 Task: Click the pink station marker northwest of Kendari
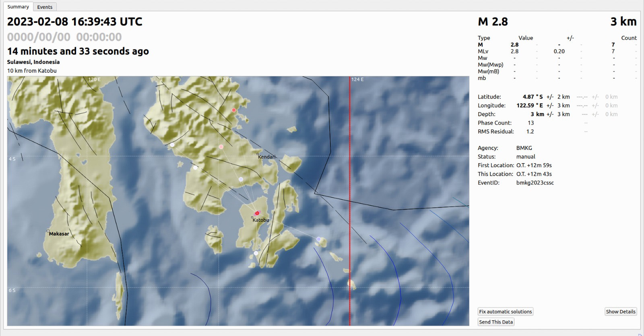(221, 147)
